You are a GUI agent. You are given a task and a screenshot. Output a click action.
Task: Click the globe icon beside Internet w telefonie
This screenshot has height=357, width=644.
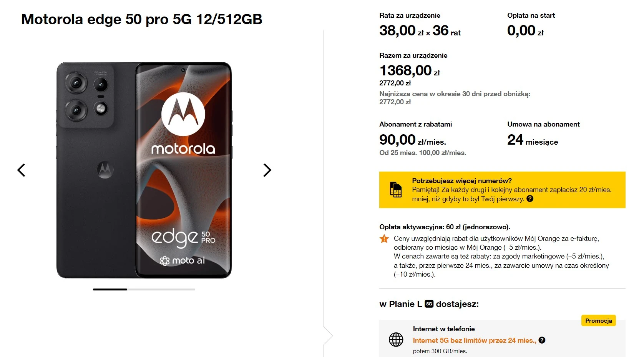click(396, 340)
